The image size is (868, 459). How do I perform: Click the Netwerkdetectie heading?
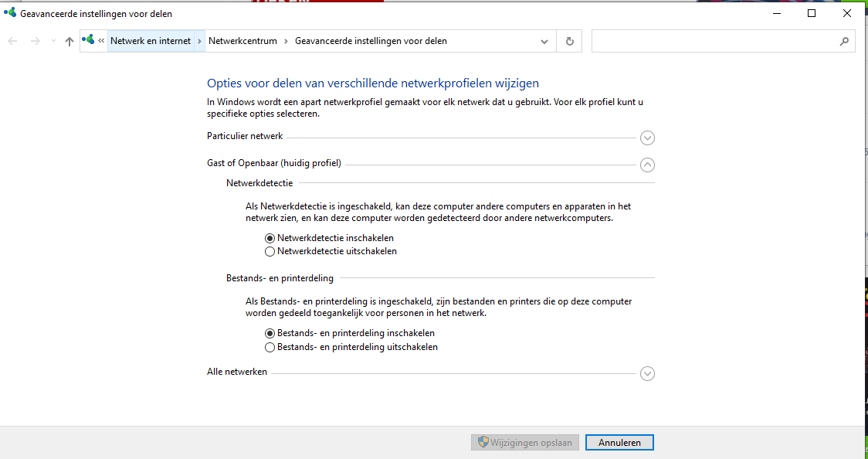point(259,183)
